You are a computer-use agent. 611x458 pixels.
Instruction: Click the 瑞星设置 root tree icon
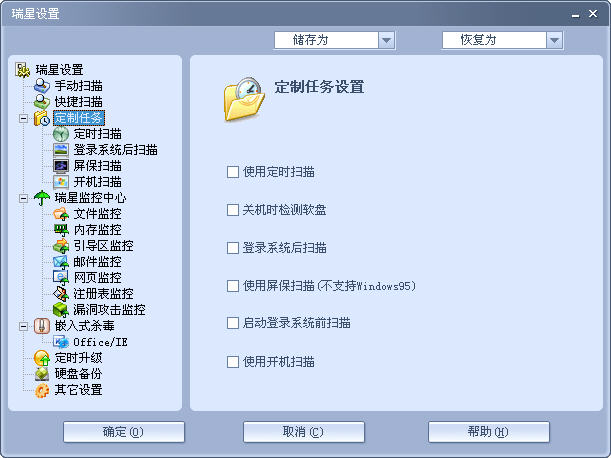[23, 70]
